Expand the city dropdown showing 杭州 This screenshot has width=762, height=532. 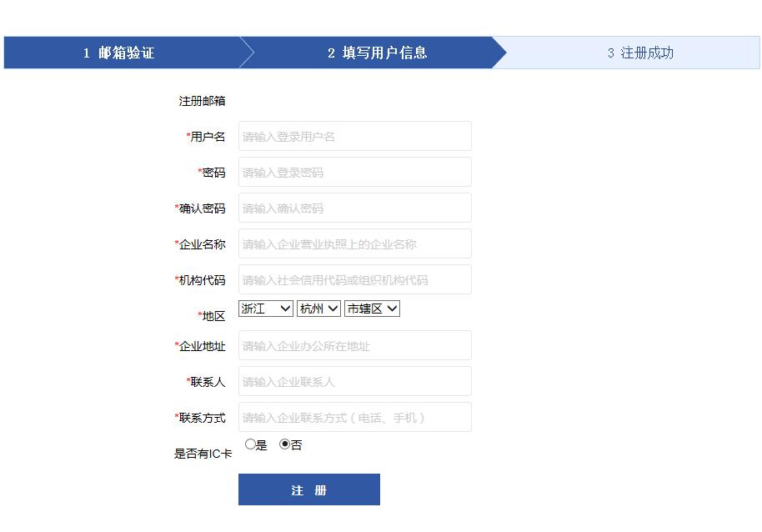pos(318,309)
